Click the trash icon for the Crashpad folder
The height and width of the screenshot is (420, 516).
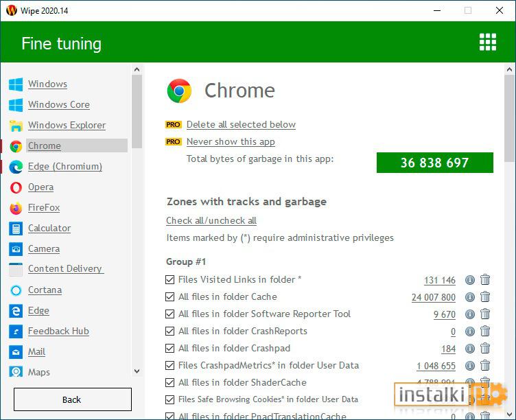485,348
